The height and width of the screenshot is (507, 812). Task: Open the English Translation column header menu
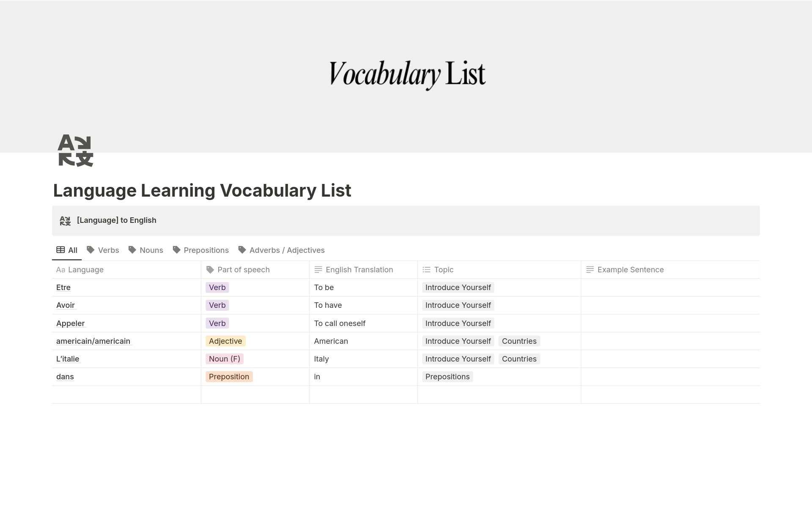coord(359,270)
